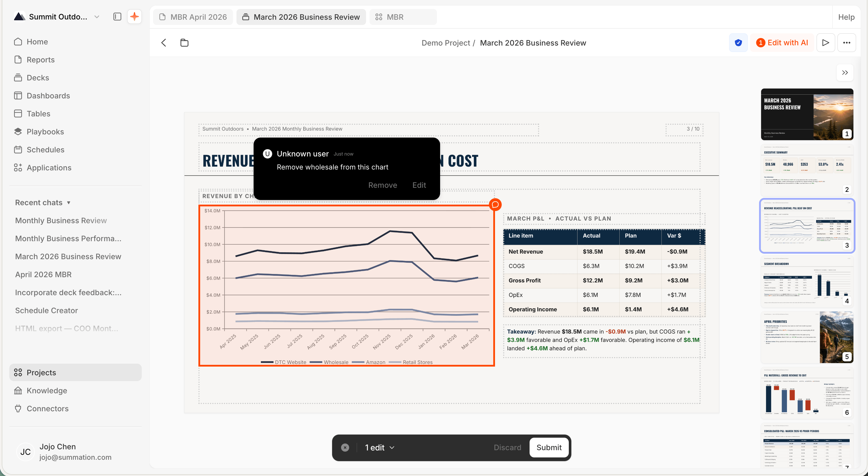
Task: Collapse the slide thumbnails panel with double chevron
Action: tap(845, 72)
